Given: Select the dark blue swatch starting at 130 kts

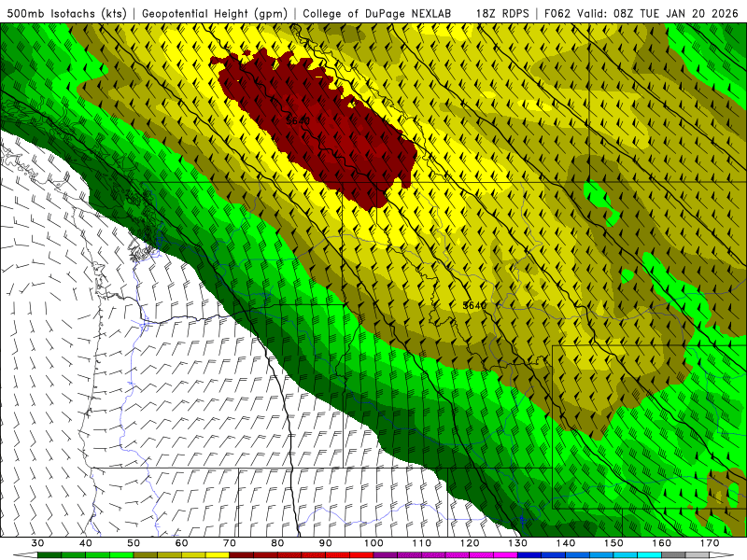Looking at the screenshot, I should (x=529, y=554).
